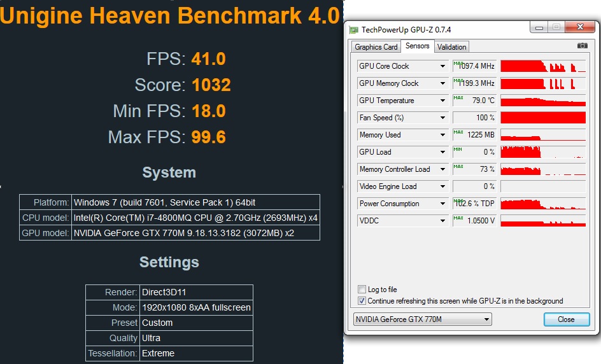Click the TechPowerUp GPU-Z 0.7.4 title text
This screenshot has height=364, width=601.
click(406, 30)
